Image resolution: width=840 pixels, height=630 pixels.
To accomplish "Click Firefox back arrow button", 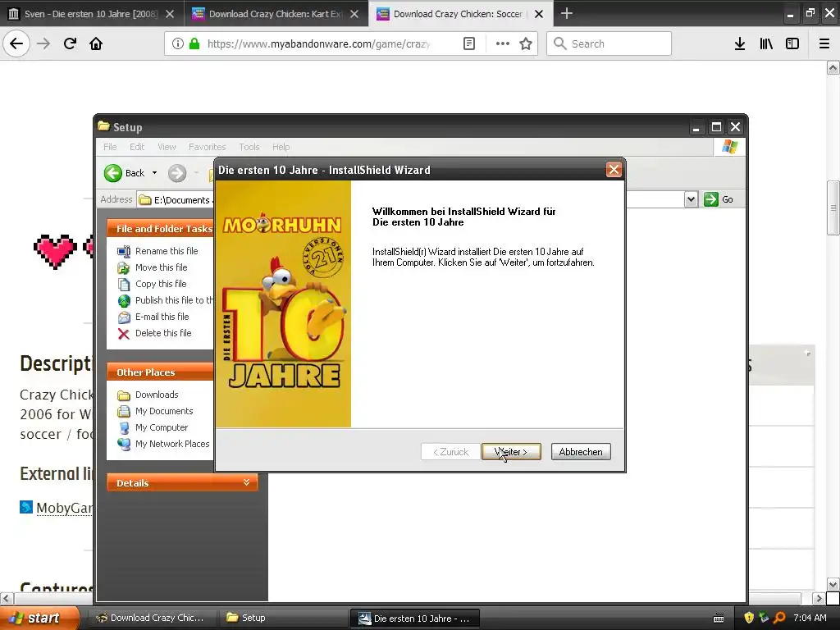I will coord(16,43).
